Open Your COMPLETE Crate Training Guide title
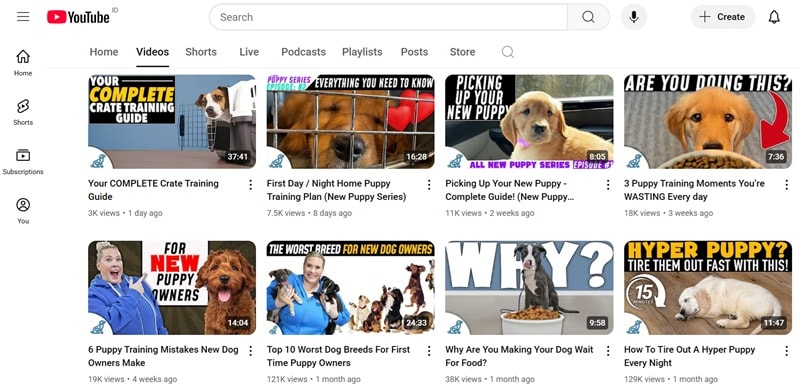 point(153,190)
